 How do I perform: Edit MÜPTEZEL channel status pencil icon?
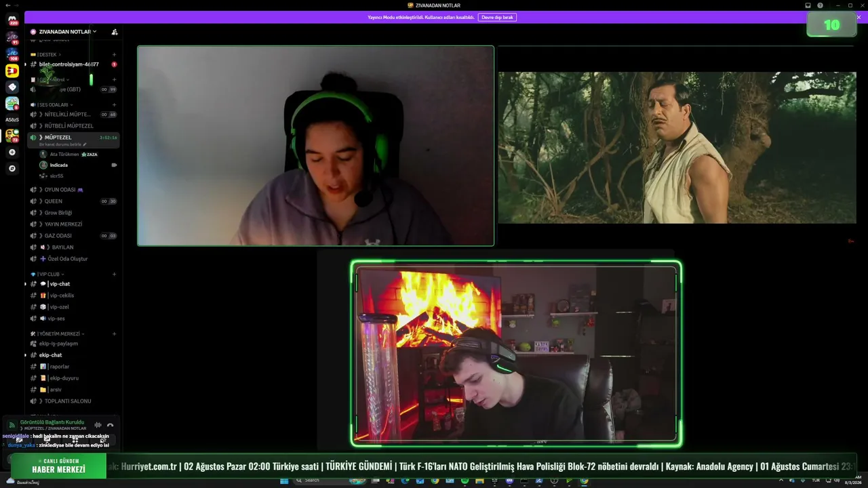click(85, 144)
